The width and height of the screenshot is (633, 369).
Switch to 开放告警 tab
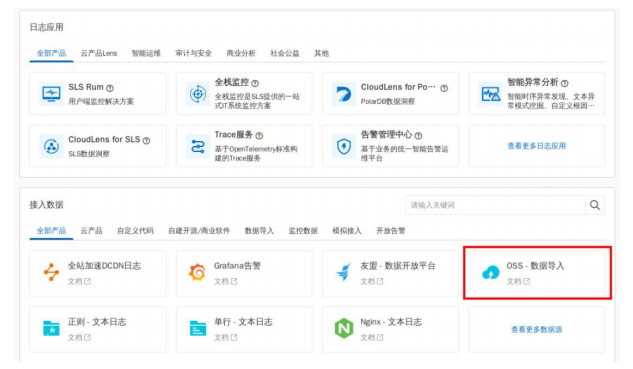[391, 231]
